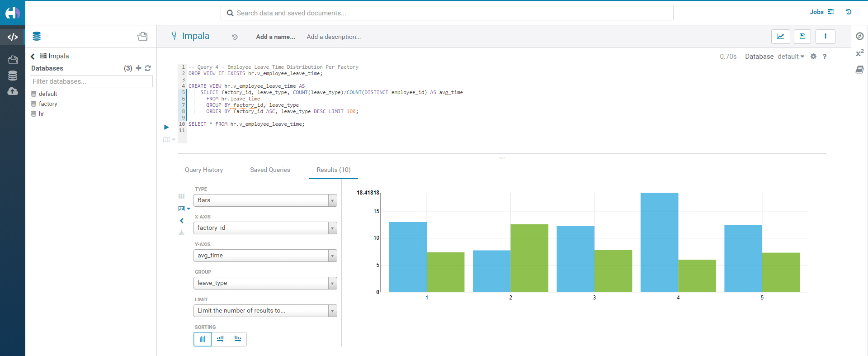The image size is (868, 356).
Task: Open the Database default dropdown
Action: tap(791, 57)
